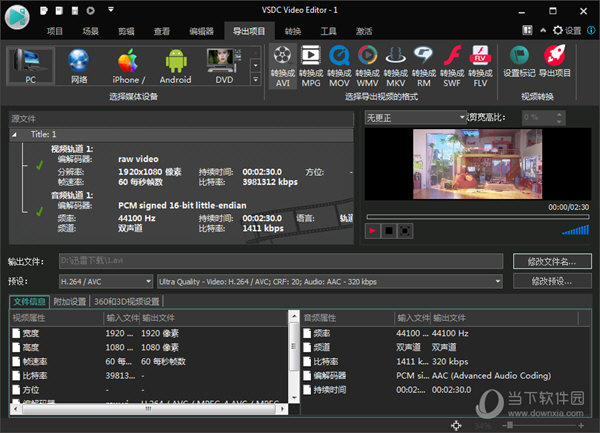Switch to the 附加设置 tab
The height and width of the screenshot is (433, 600).
[x=69, y=301]
